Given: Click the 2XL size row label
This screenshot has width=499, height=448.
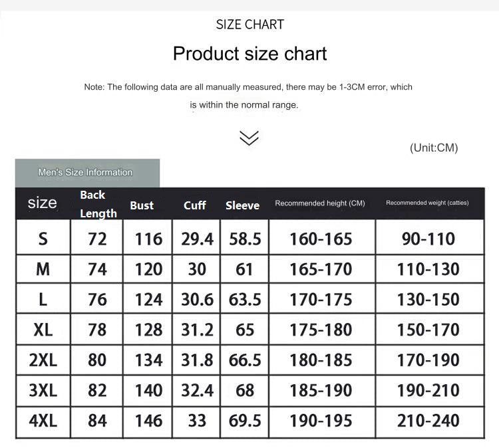Looking at the screenshot, I should click(x=43, y=360).
